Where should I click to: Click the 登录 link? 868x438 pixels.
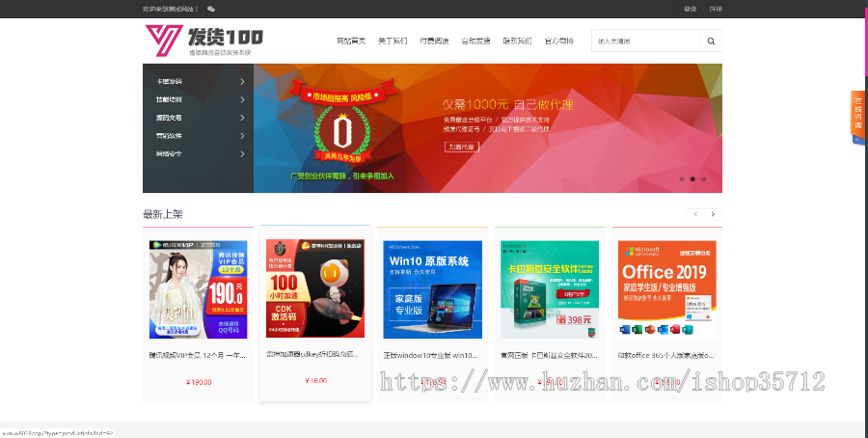coord(690,9)
